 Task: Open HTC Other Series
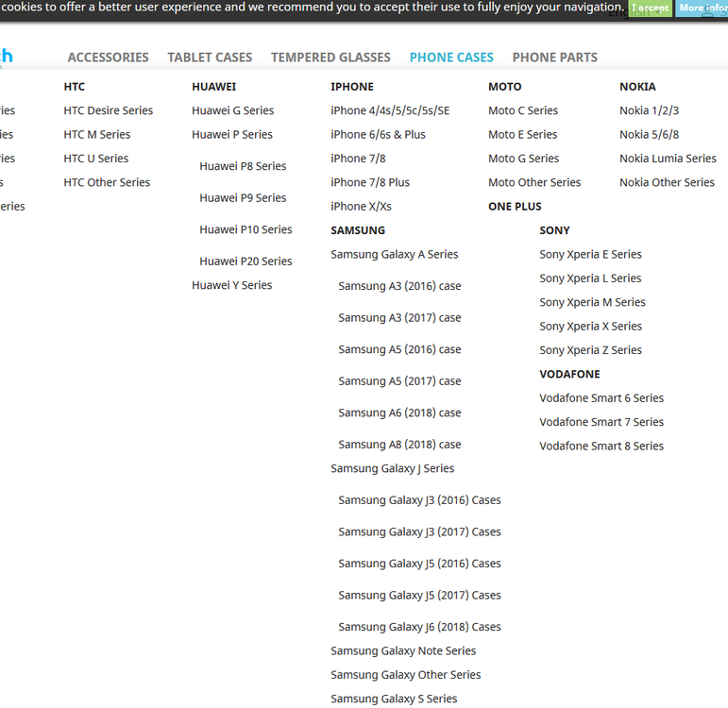107,182
